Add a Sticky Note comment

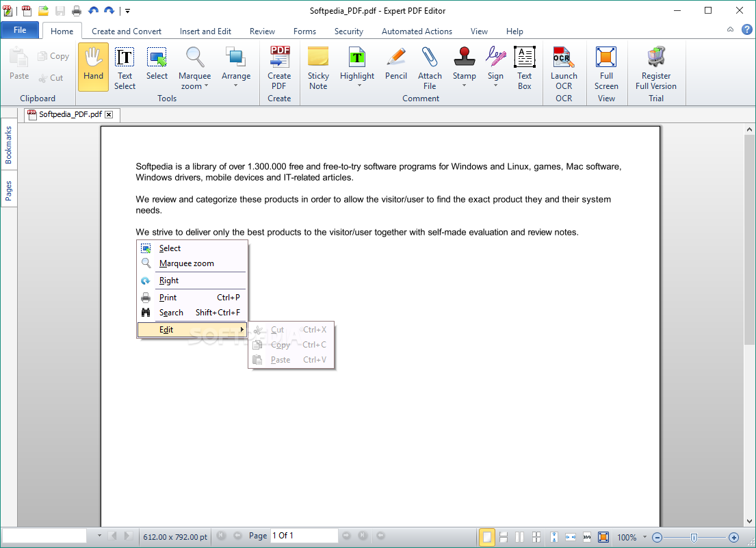tap(318, 67)
